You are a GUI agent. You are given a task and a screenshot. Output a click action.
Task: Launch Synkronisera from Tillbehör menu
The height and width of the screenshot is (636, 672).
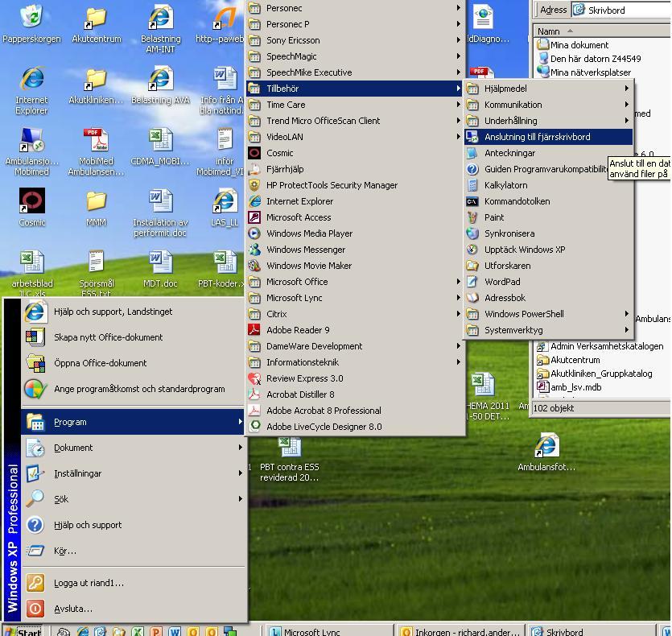548,233
